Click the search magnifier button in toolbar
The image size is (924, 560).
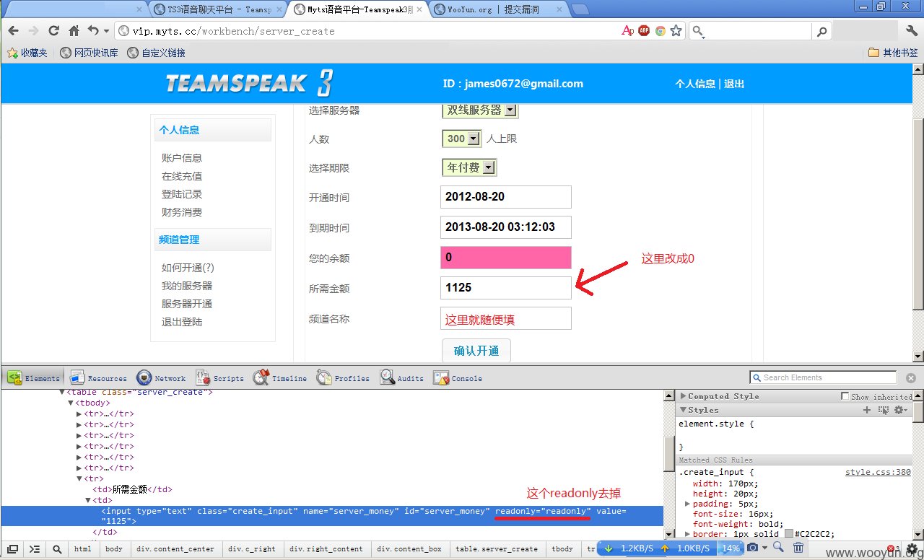click(x=821, y=31)
